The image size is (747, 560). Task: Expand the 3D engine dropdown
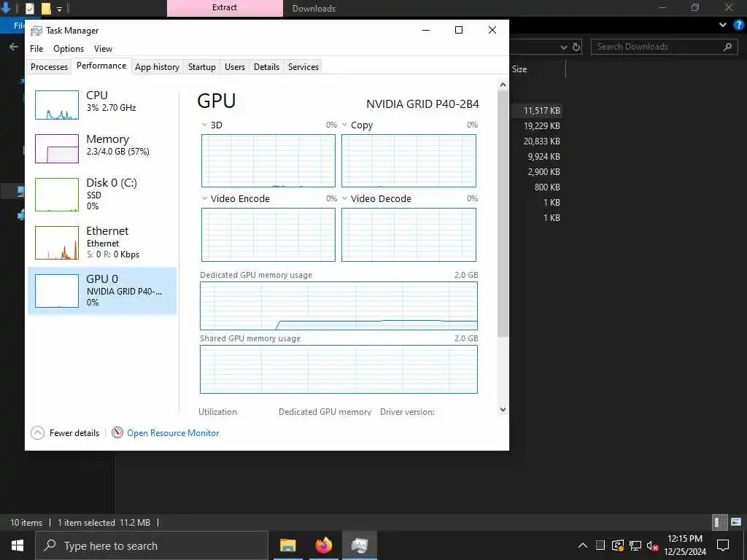point(204,125)
